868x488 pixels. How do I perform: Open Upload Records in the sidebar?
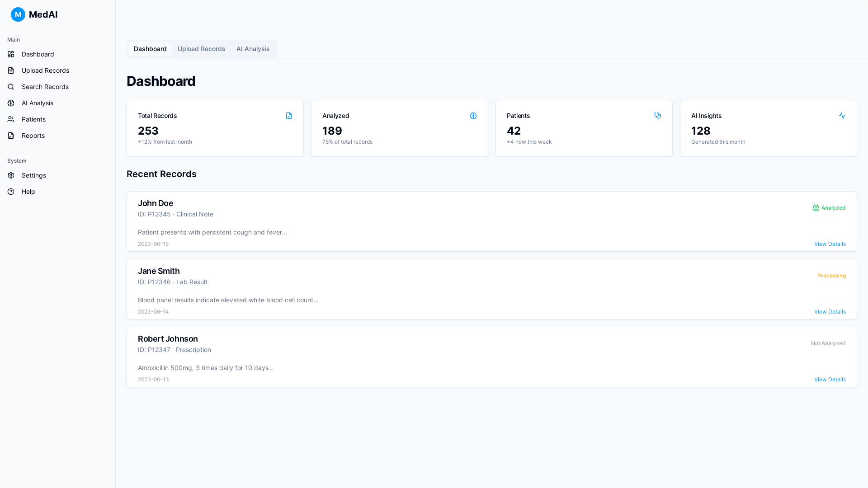point(58,70)
